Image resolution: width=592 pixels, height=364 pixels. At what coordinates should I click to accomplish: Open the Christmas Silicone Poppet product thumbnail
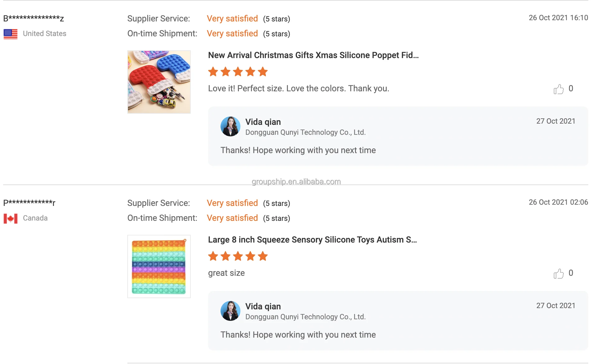159,82
